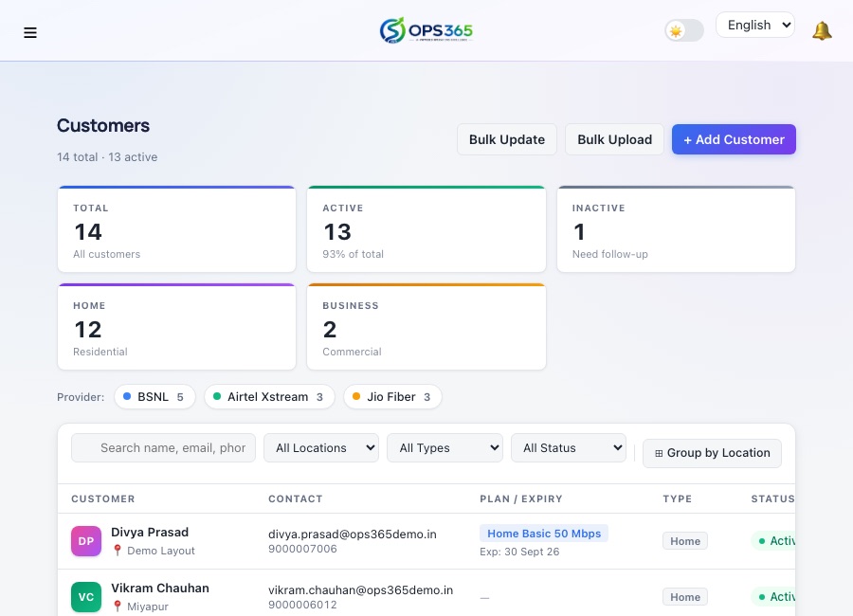
Task: Open the All Status dropdown
Action: click(x=569, y=448)
